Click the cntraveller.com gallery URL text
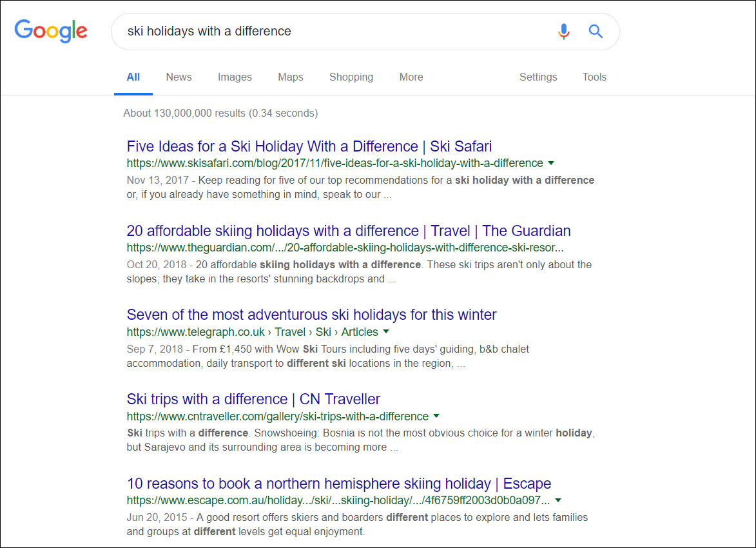 pyautogui.click(x=278, y=416)
